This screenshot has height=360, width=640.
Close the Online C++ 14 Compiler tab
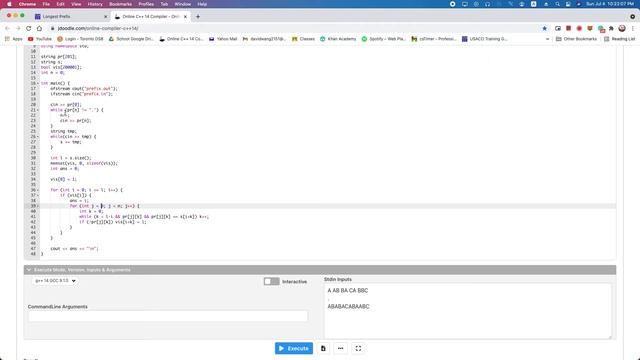[x=185, y=17]
